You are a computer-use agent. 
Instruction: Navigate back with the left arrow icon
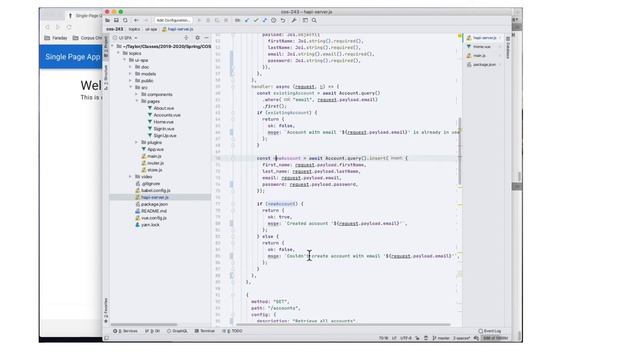coord(136,20)
